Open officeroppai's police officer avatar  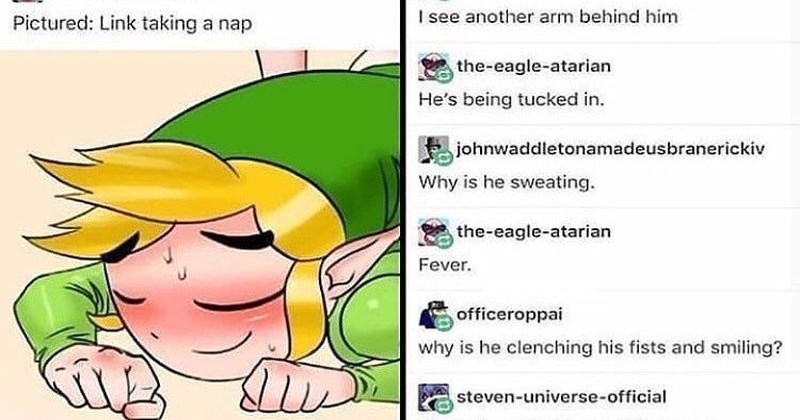[x=433, y=315]
